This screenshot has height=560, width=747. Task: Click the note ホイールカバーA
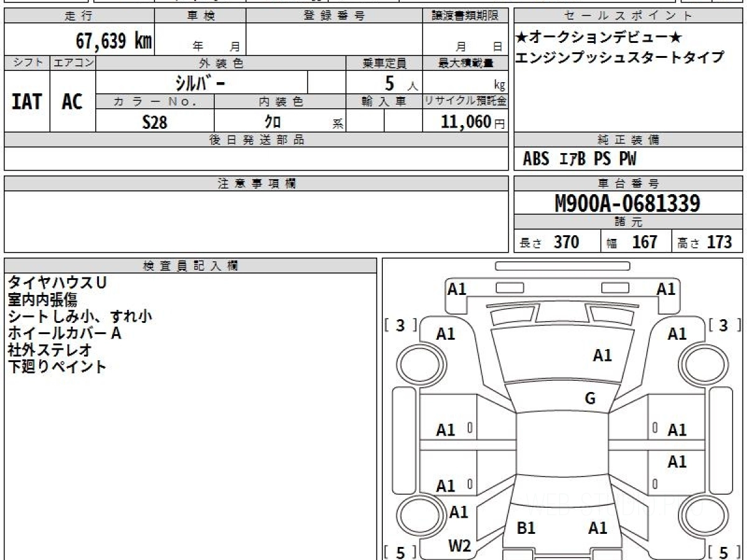pyautogui.click(x=64, y=334)
